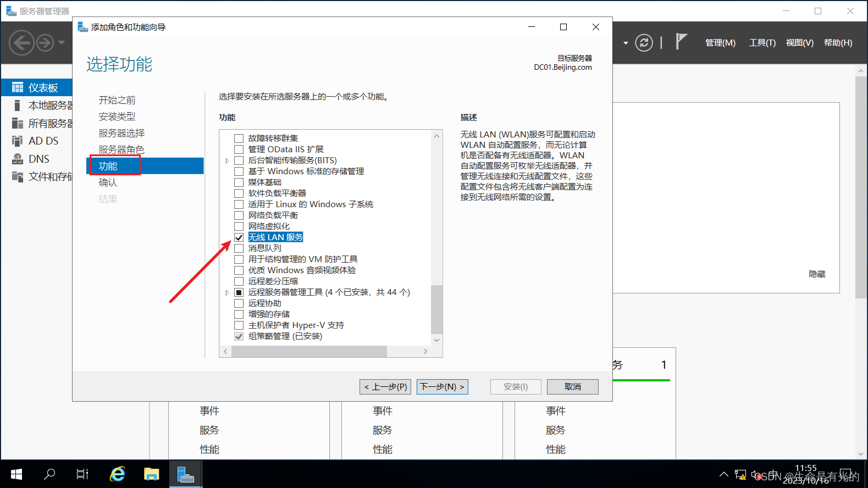The image size is (868, 488).
Task: Select 软件负载平衡器 feature row
Action: (277, 193)
